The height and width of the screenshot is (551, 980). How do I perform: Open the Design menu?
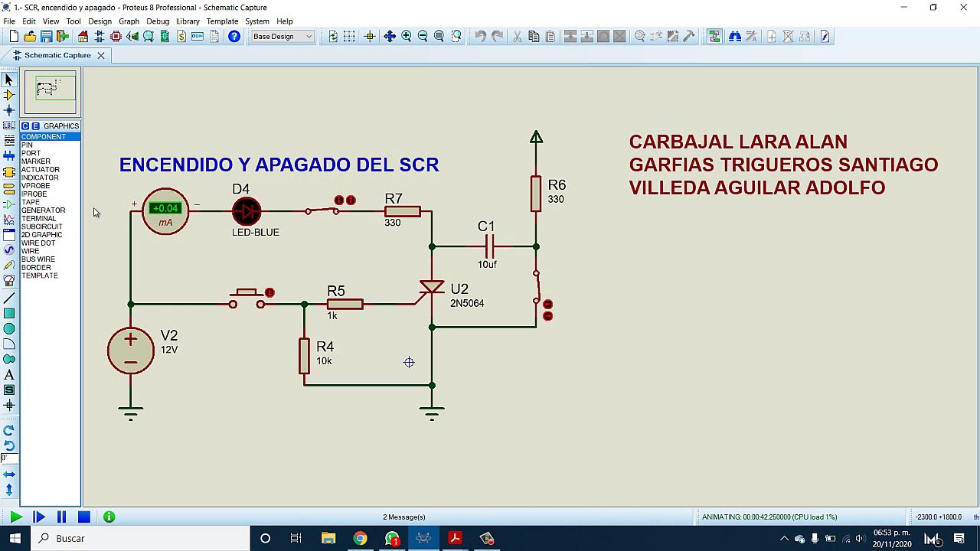[100, 21]
